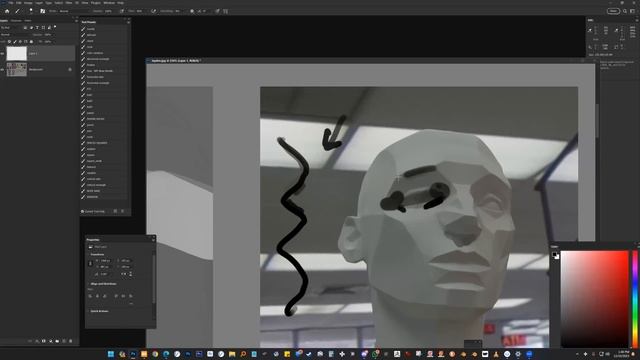The height and width of the screenshot is (360, 640).
Task: Filter layers by adjustment layers icon
Action: (31, 27)
